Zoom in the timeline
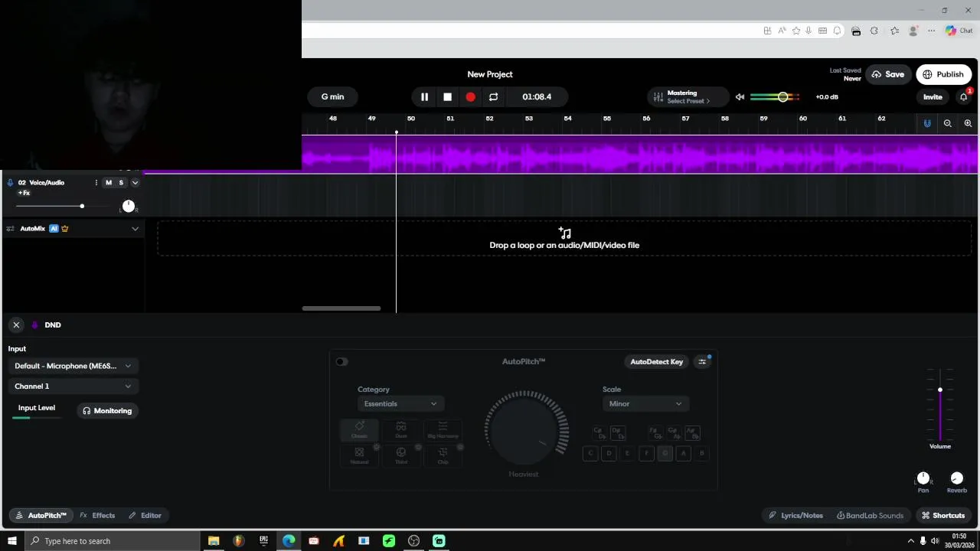The width and height of the screenshot is (980, 551). click(968, 123)
